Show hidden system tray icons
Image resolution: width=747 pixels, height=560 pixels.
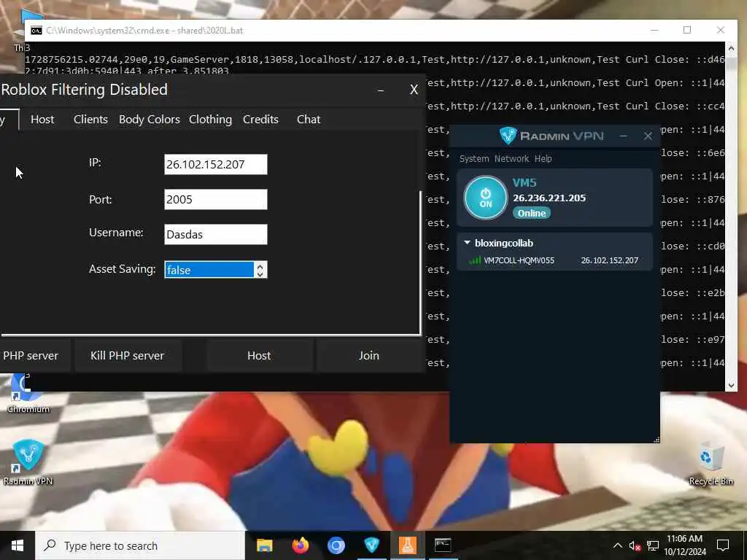617,545
